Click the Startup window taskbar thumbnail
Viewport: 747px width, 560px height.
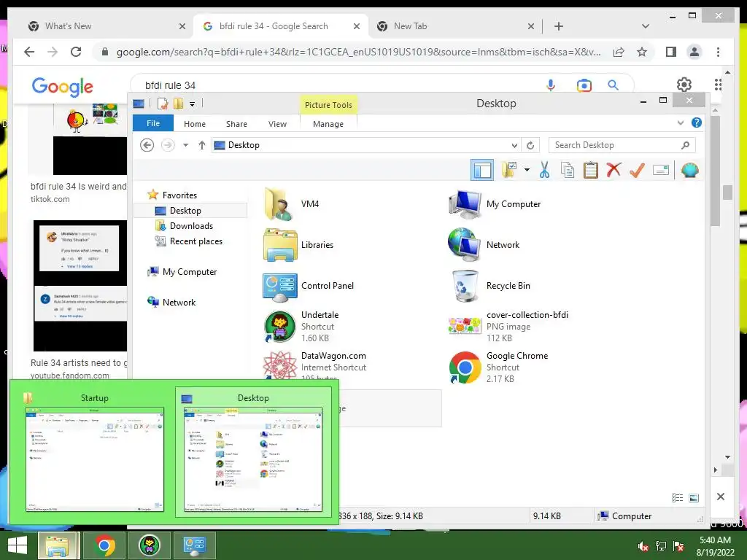93,452
